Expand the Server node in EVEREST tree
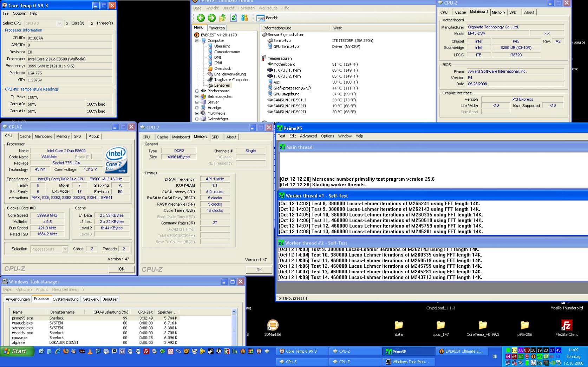 [x=197, y=102]
